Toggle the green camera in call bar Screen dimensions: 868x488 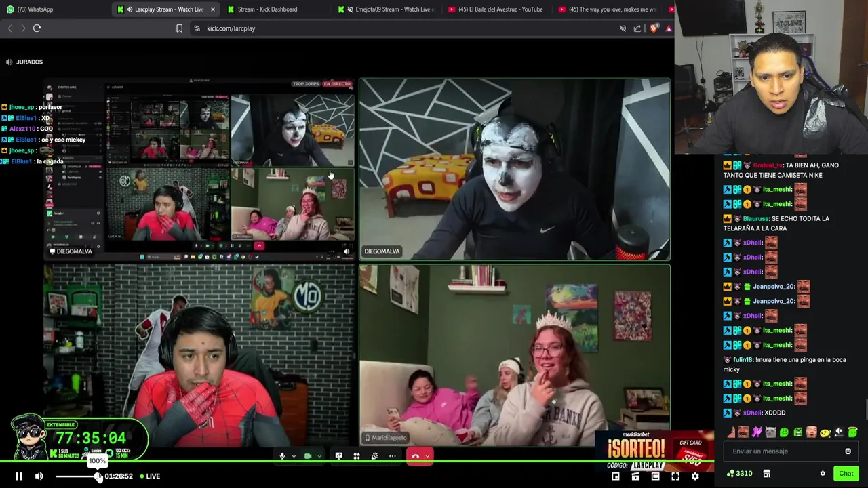pos(308,456)
